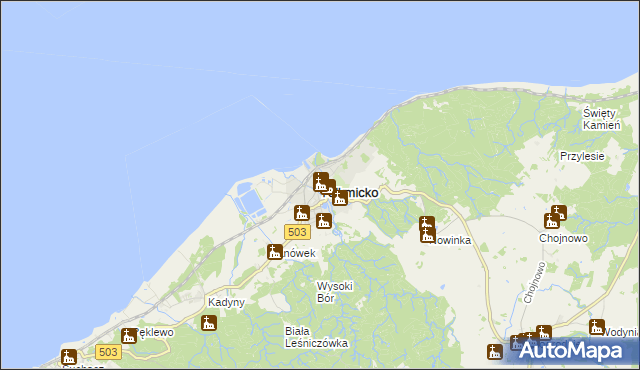Select the isolated church icon left of AutoMapa logo
This screenshot has height=370, width=640.
(495, 352)
